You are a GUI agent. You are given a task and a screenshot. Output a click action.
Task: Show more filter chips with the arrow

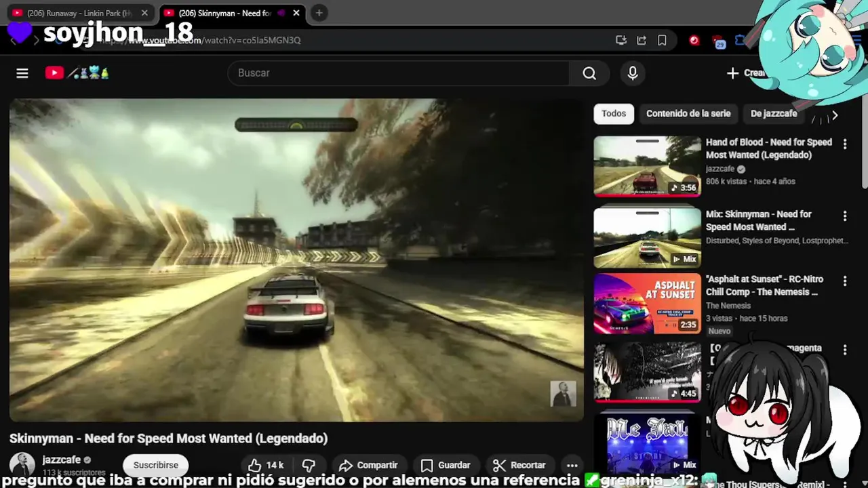pyautogui.click(x=835, y=115)
